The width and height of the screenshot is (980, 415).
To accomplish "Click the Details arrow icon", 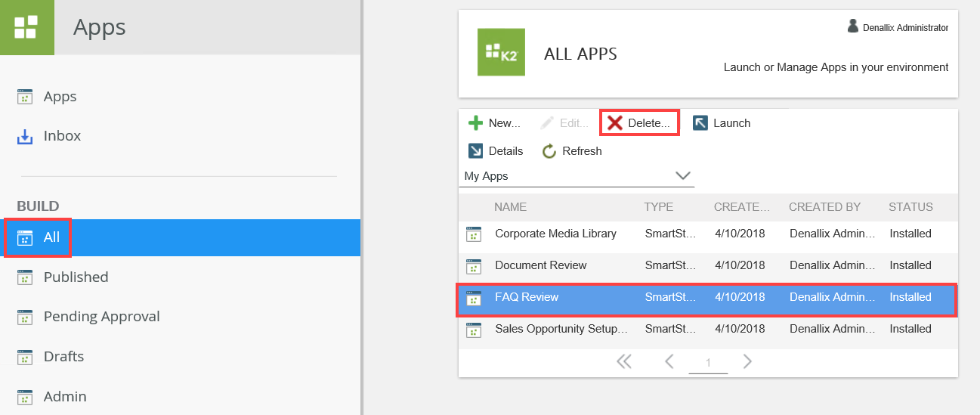I will (x=476, y=151).
